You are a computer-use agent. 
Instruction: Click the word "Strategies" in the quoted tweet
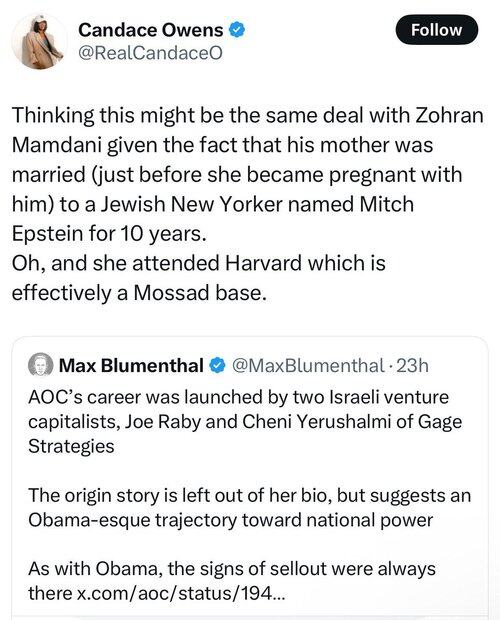(x=71, y=446)
